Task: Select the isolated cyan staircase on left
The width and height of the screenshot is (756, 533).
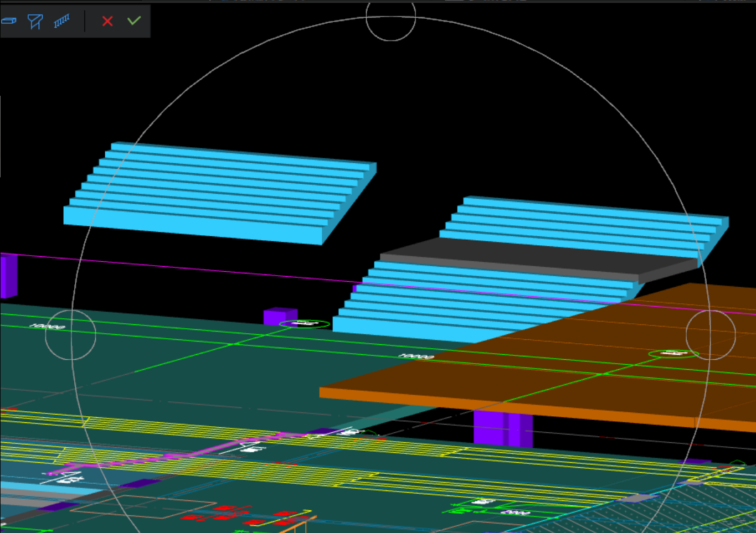Action: coord(220,193)
